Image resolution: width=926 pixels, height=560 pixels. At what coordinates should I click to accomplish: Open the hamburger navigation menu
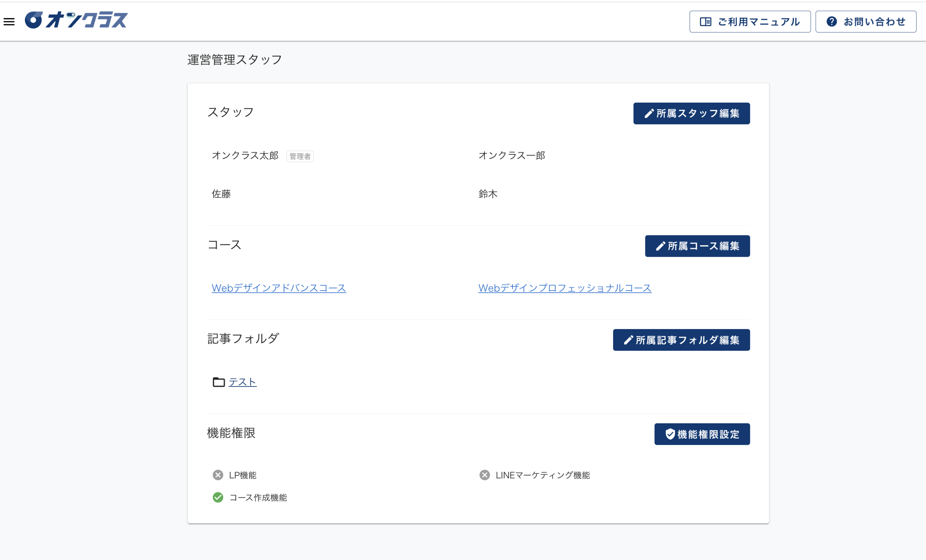[x=9, y=22]
